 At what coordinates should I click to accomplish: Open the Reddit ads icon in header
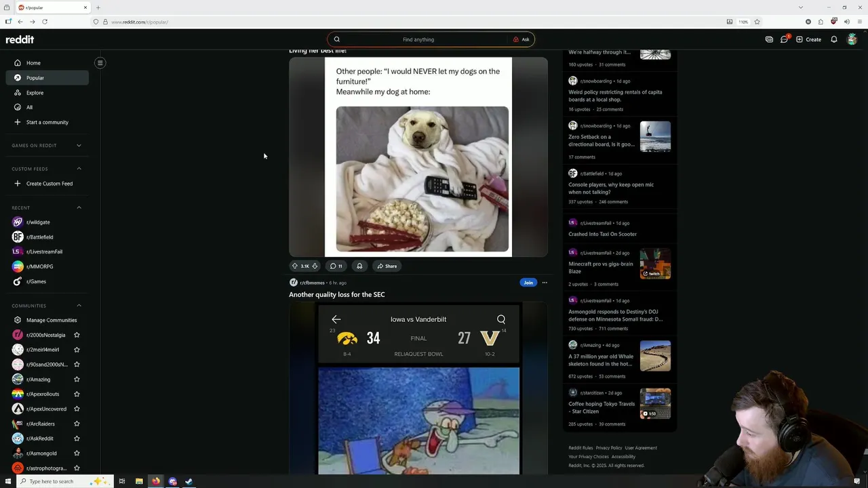tap(769, 39)
